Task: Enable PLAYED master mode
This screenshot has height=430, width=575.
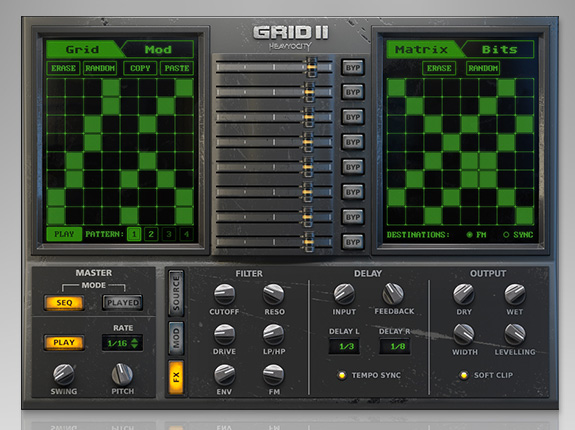Action: 122,303
